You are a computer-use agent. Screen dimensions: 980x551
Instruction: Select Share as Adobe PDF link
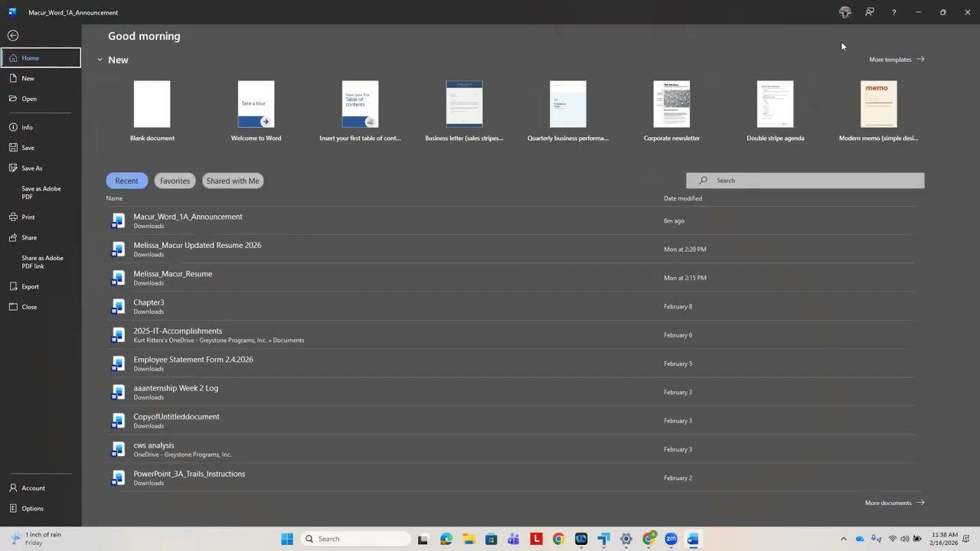(x=41, y=262)
